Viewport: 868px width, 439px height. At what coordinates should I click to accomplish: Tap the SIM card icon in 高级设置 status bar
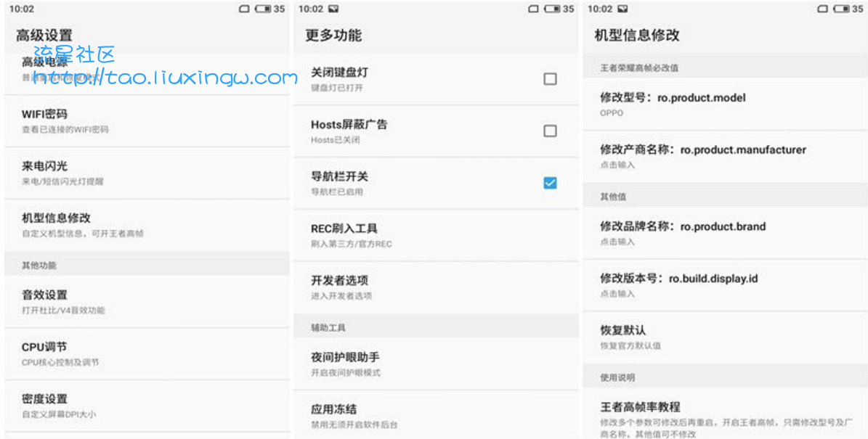244,9
